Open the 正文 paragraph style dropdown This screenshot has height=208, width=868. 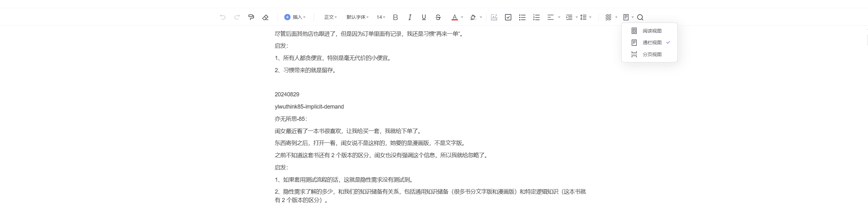pos(331,17)
